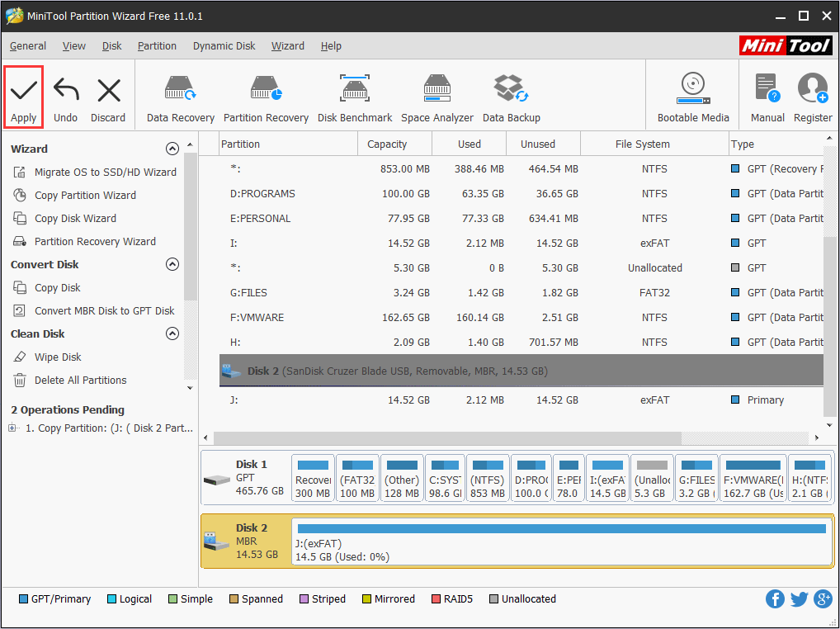Collapse the Clean Disk section

tap(172, 333)
